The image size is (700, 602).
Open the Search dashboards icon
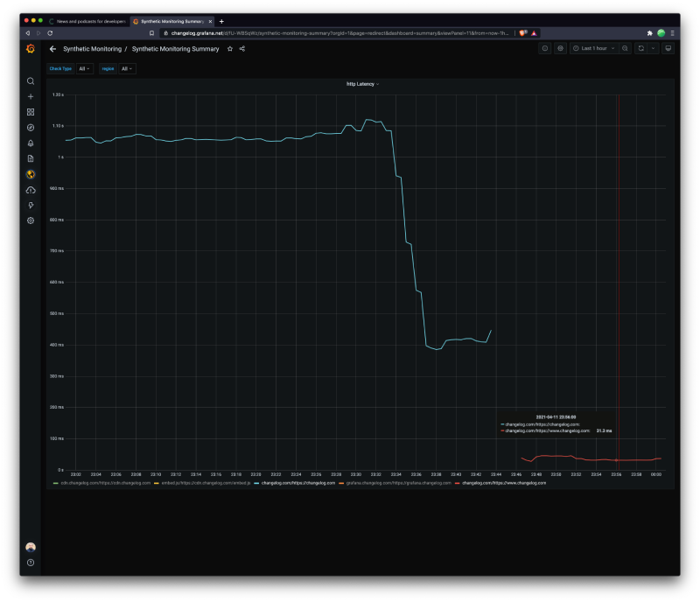31,80
